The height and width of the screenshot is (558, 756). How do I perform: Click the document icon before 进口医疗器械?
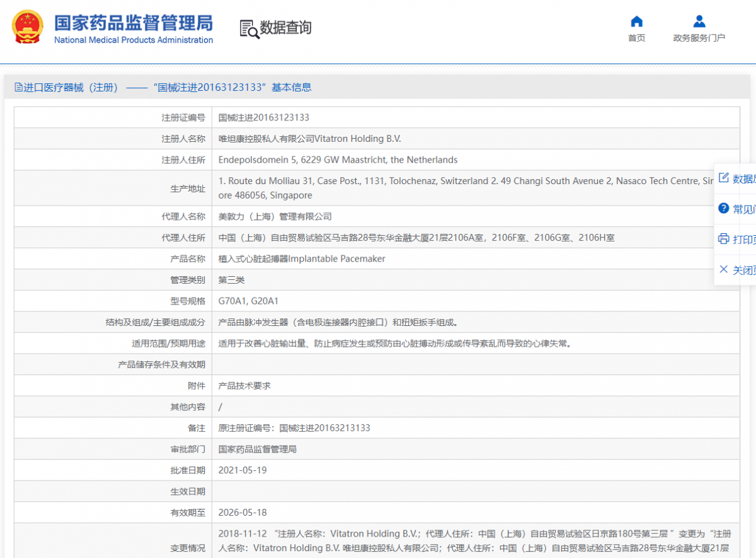[18, 88]
